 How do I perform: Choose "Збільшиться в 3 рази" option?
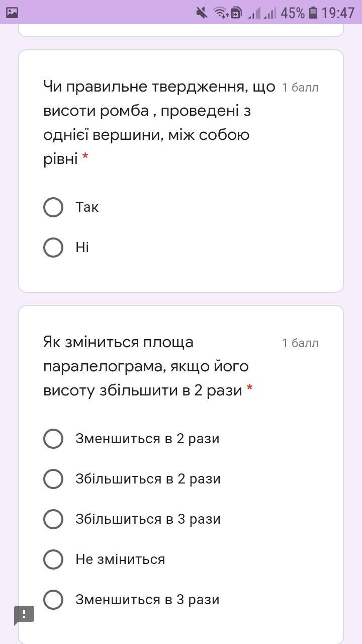tap(53, 519)
